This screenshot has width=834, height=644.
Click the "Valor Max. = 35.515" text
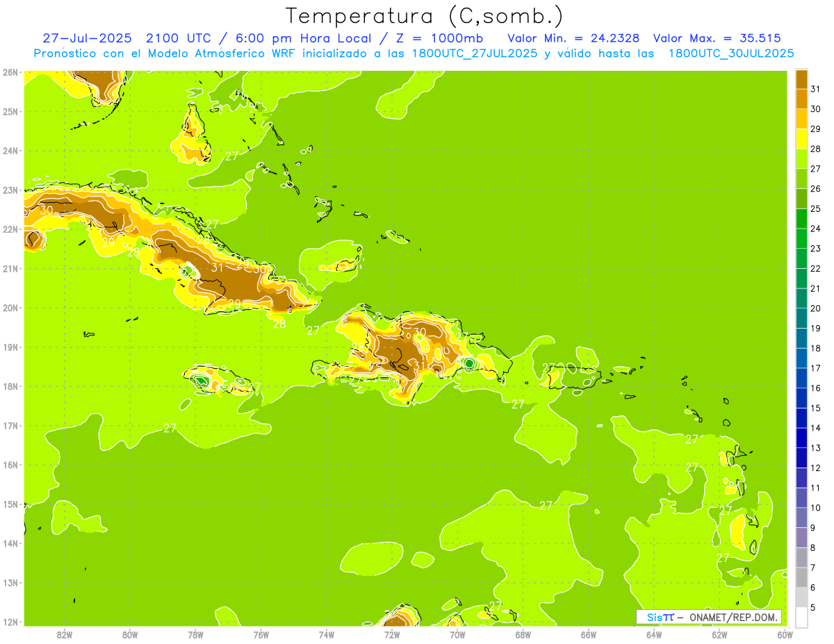(x=717, y=38)
